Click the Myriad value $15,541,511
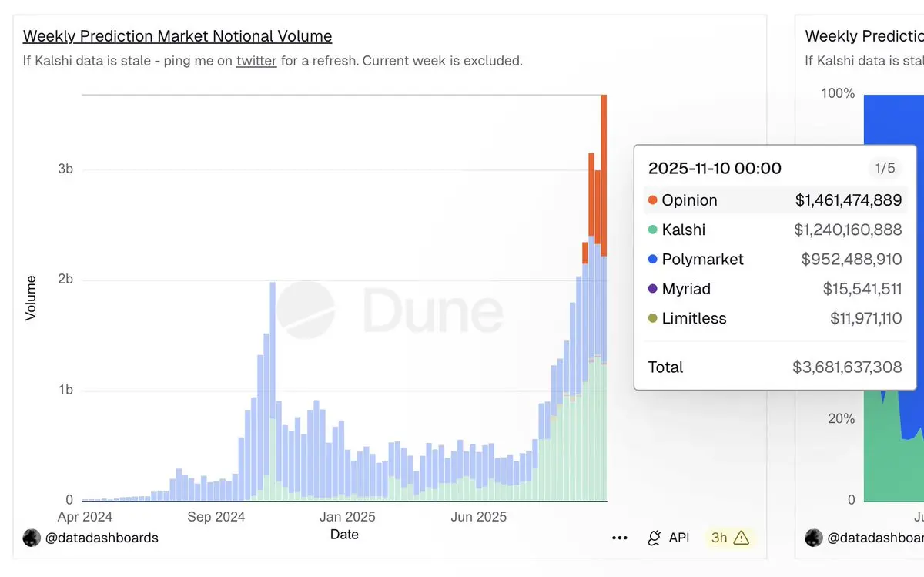 [862, 289]
